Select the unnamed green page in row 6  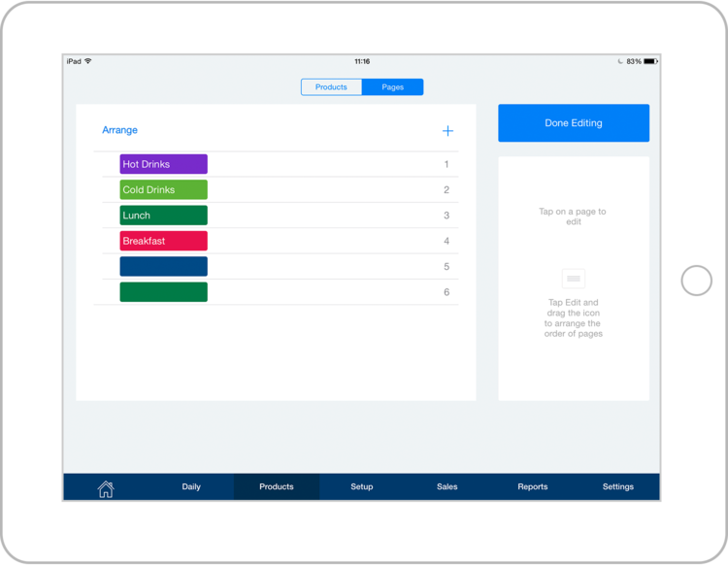pos(163,291)
